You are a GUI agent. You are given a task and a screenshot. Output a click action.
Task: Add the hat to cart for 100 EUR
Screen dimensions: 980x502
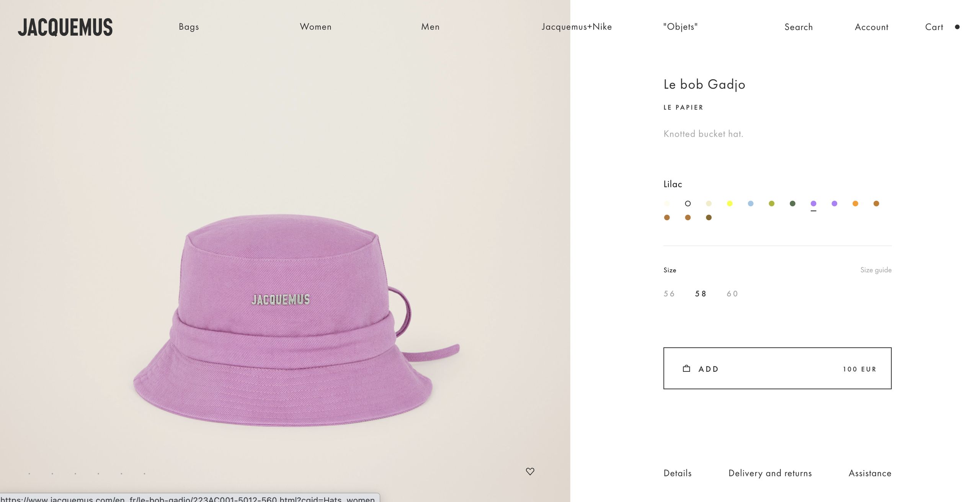click(x=777, y=368)
